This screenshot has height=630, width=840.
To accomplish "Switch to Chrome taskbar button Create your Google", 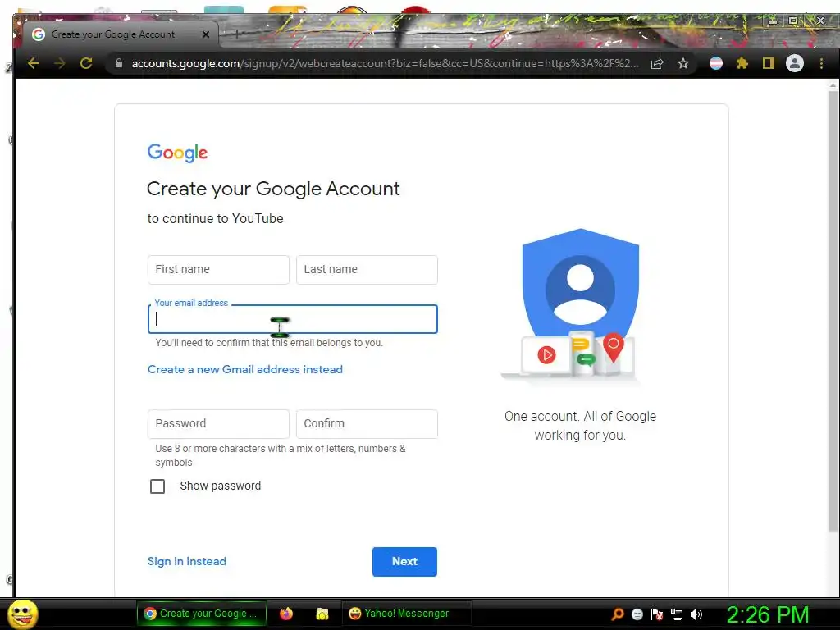I will tap(202, 614).
